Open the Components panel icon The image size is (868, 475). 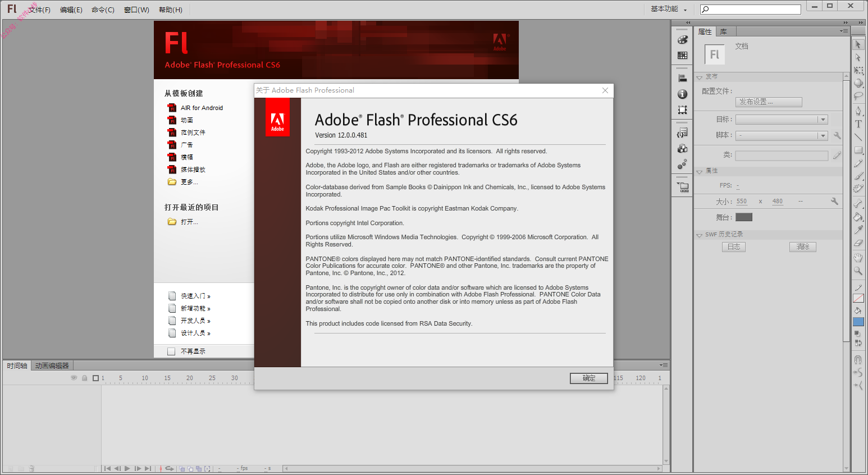tap(682, 148)
